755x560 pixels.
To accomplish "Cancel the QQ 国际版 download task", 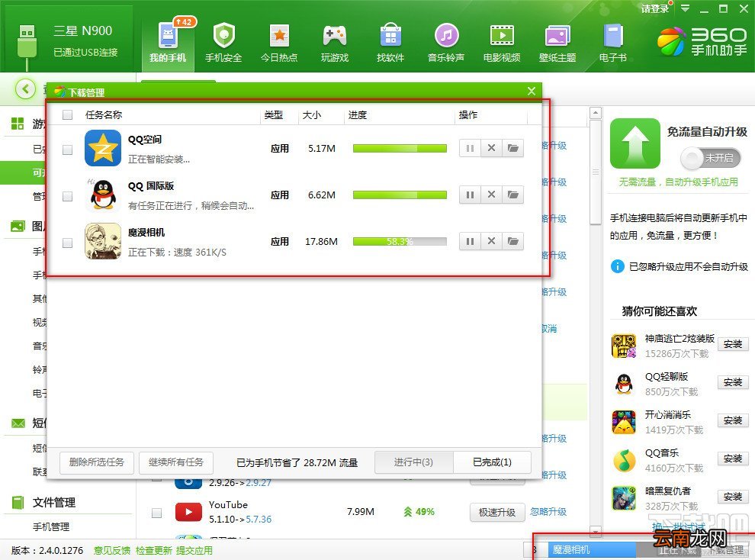I will (491, 195).
